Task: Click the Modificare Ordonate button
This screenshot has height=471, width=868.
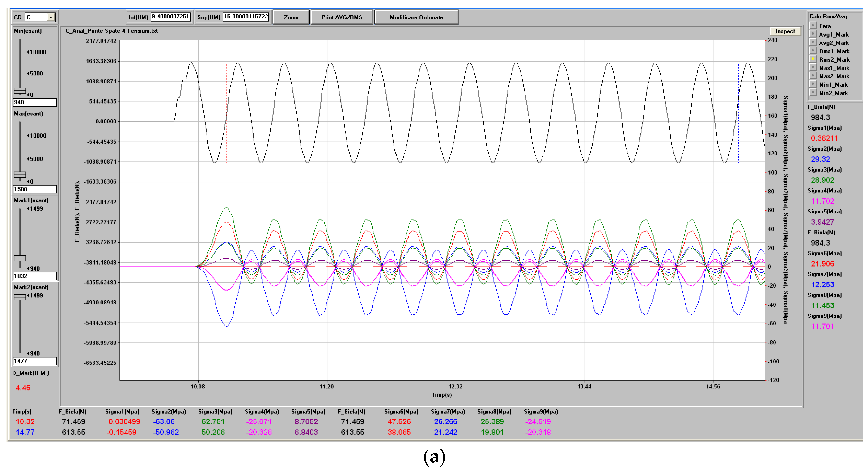Action: pyautogui.click(x=416, y=17)
